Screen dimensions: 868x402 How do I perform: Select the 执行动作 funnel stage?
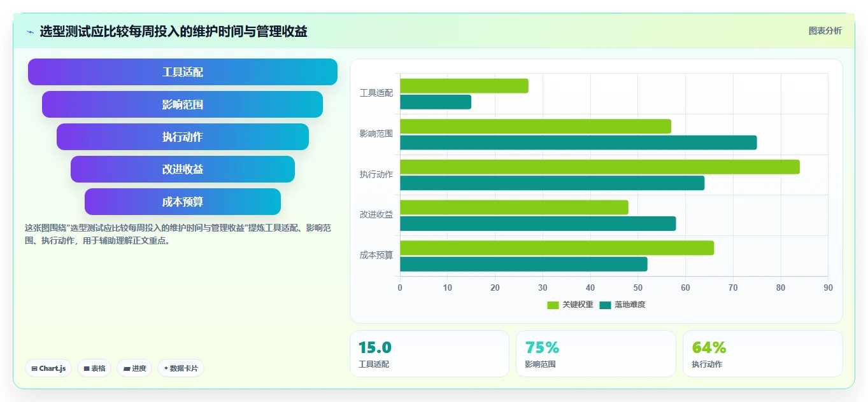pos(183,137)
